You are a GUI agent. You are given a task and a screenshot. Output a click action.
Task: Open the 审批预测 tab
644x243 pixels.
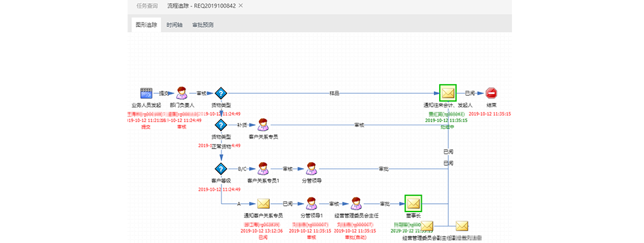pyautogui.click(x=203, y=25)
